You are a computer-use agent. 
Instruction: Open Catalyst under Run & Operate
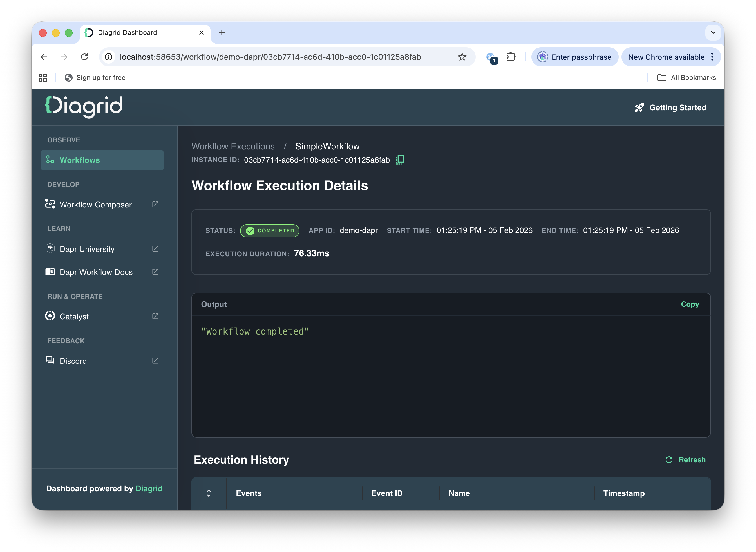74,317
